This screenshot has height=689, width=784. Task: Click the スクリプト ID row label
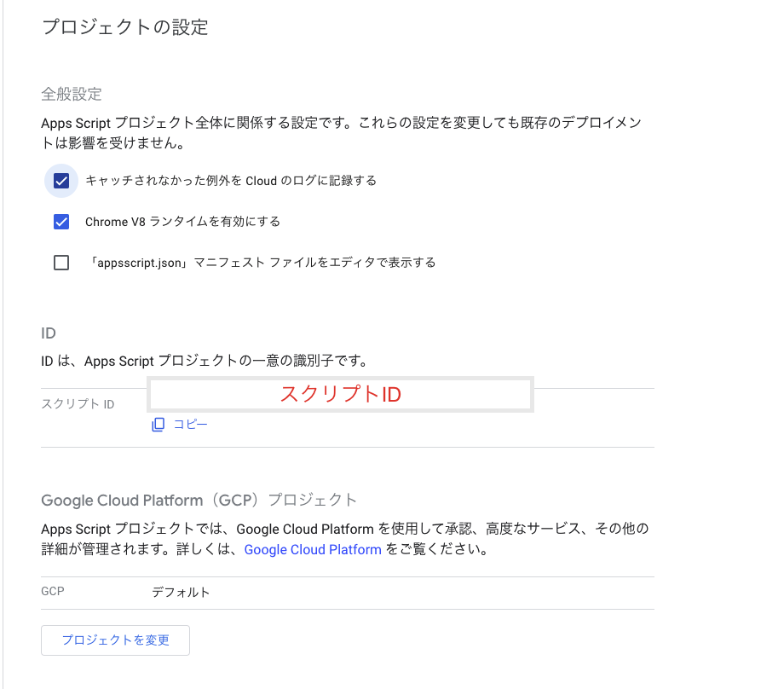(x=76, y=403)
